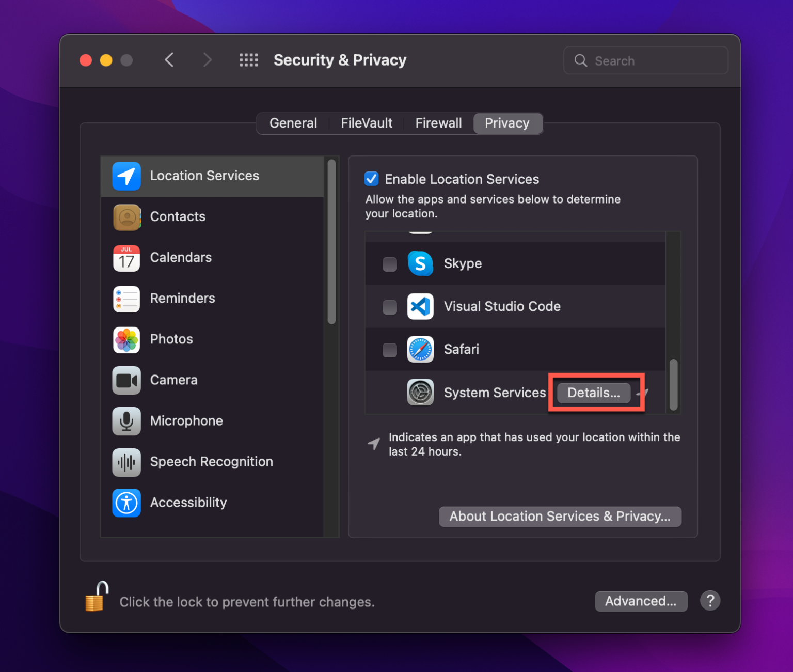The height and width of the screenshot is (672, 793).
Task: Click the Visual Studio Code icon
Action: [420, 307]
